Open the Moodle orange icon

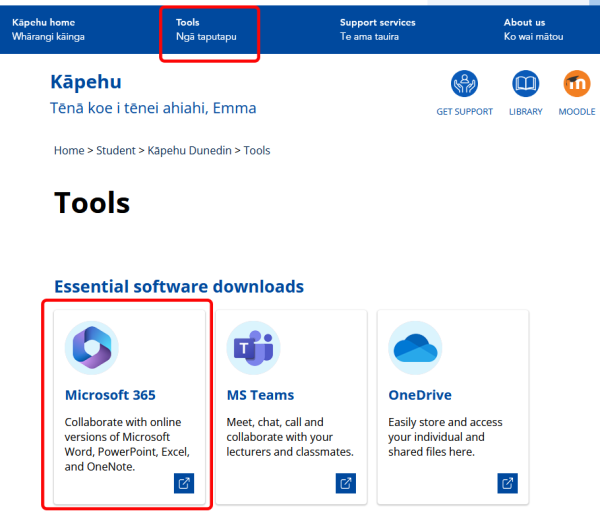[x=577, y=83]
